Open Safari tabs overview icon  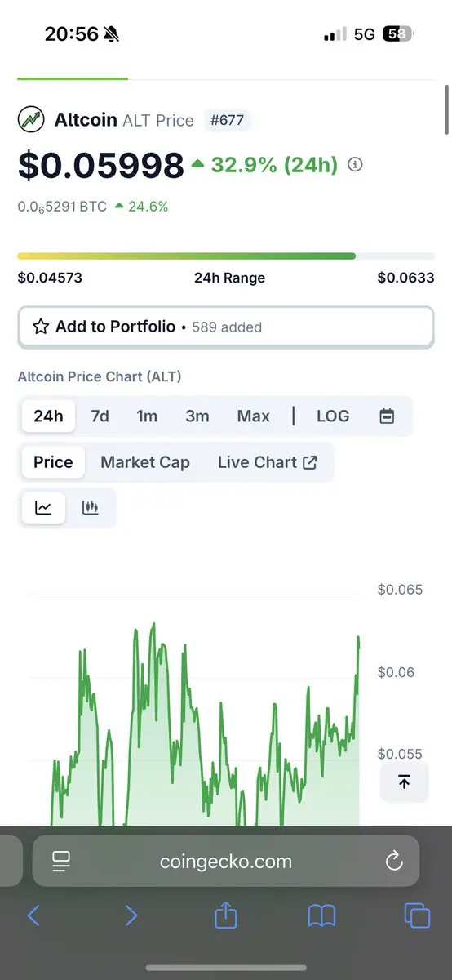(417, 915)
